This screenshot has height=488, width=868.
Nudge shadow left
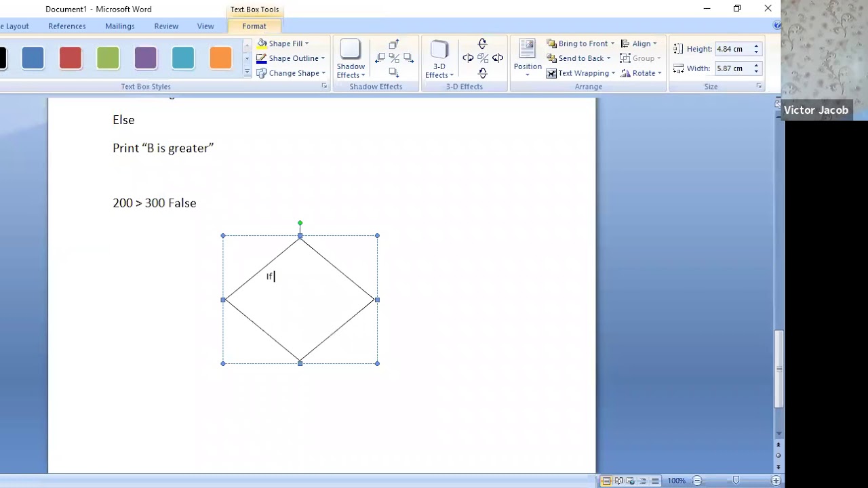pos(380,58)
